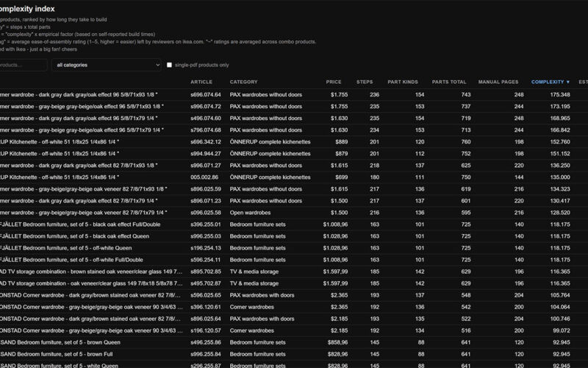Viewport: 588px width, 368px height.
Task: Click article number s696.342.12
Action: 206,142
